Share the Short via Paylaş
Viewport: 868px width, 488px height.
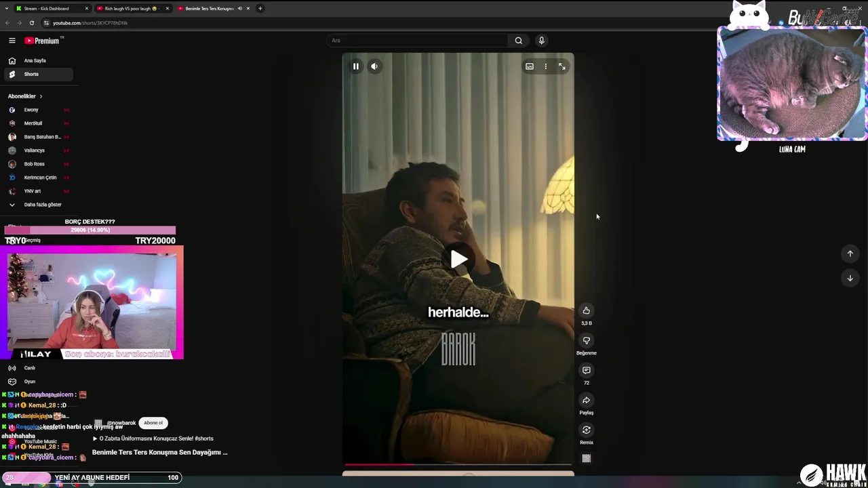(587, 400)
